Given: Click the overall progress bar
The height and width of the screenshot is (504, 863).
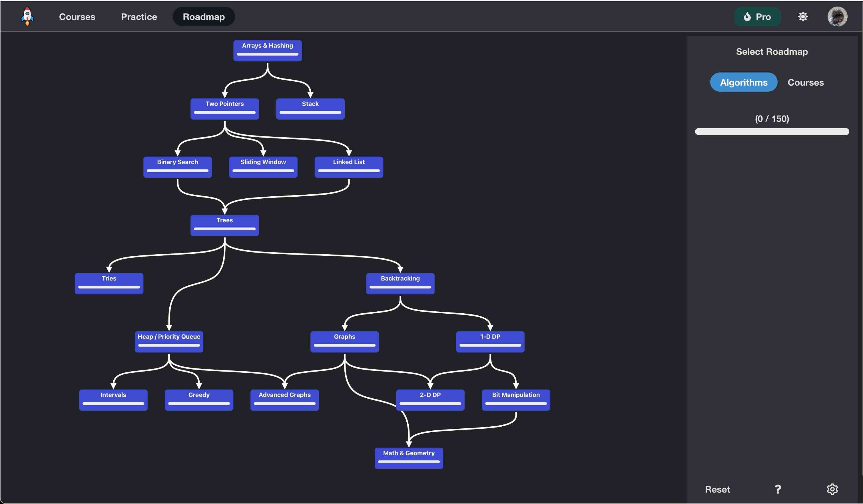Looking at the screenshot, I should [x=772, y=131].
